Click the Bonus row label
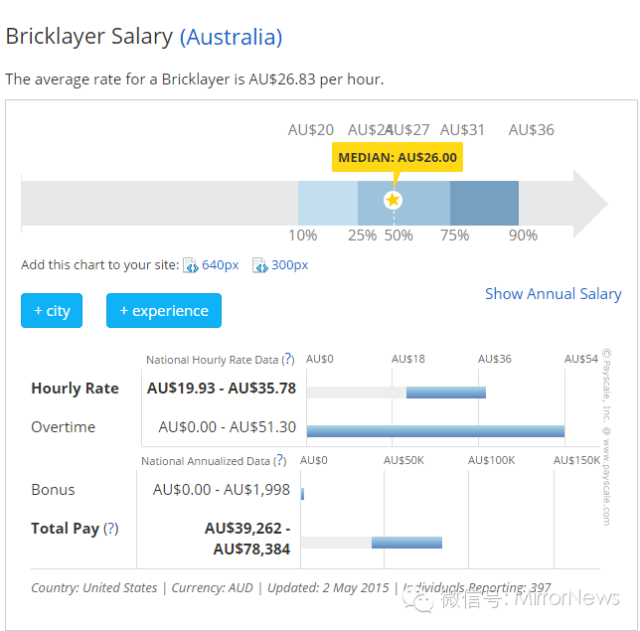 (53, 489)
